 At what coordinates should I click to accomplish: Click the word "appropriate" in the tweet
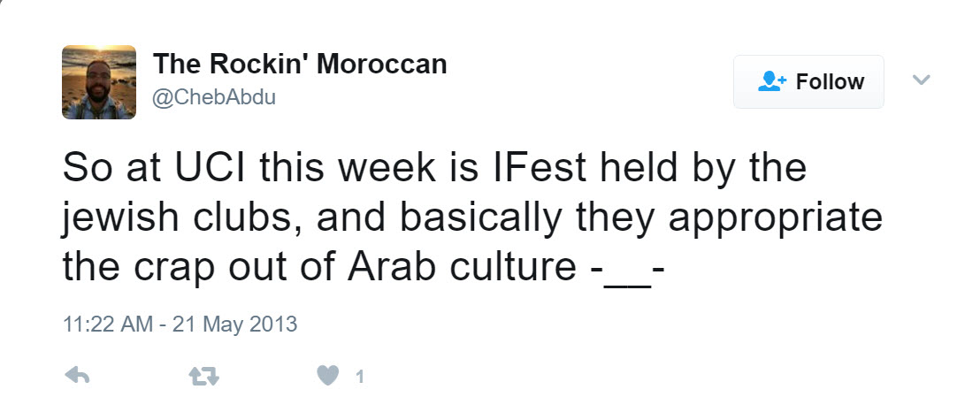[x=776, y=219]
